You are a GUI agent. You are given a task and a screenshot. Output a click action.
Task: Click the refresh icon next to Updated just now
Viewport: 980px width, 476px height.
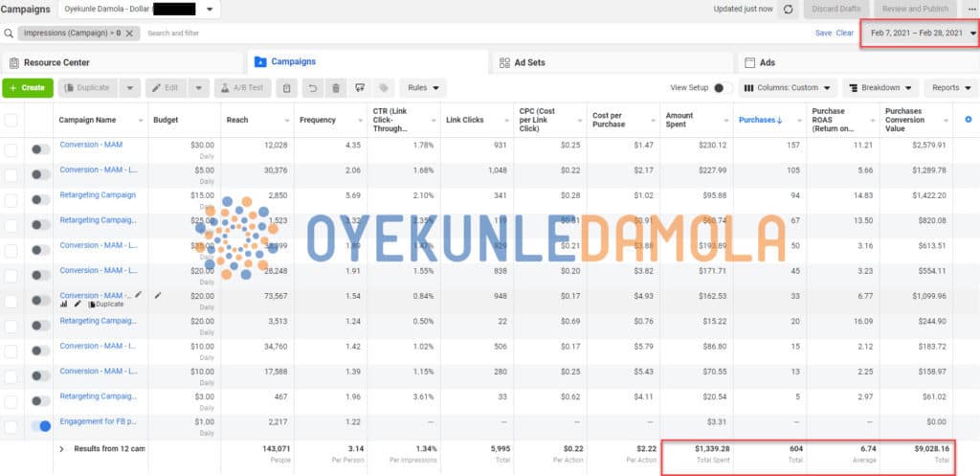[x=789, y=10]
